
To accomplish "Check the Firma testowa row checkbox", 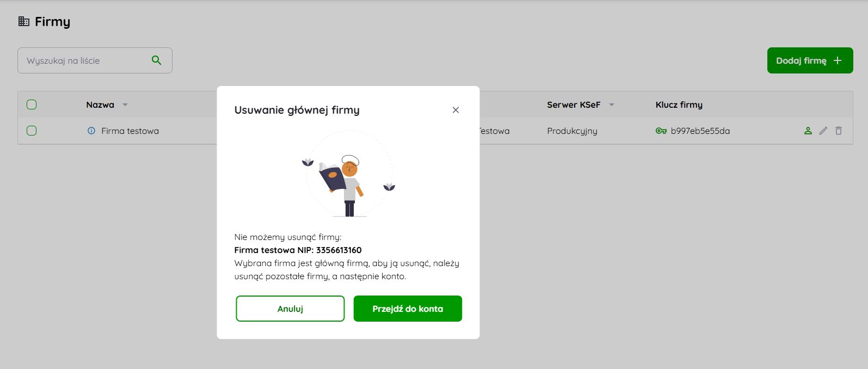I will pos(32,131).
